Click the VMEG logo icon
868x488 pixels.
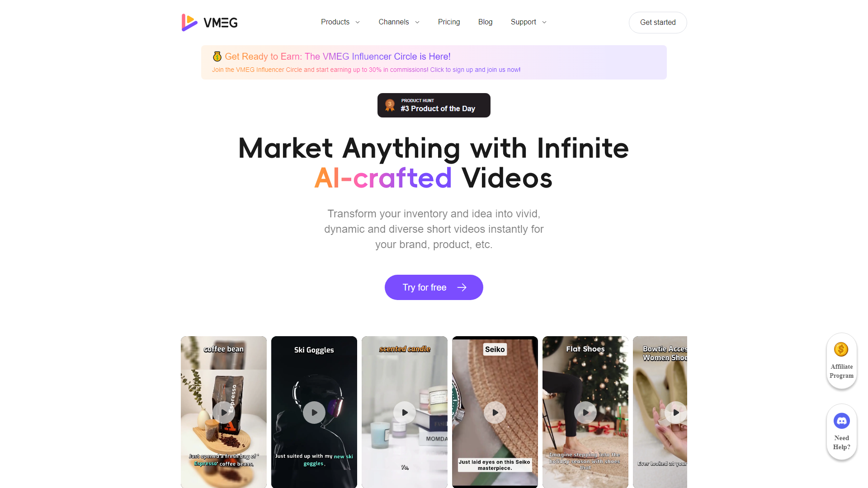(x=189, y=22)
